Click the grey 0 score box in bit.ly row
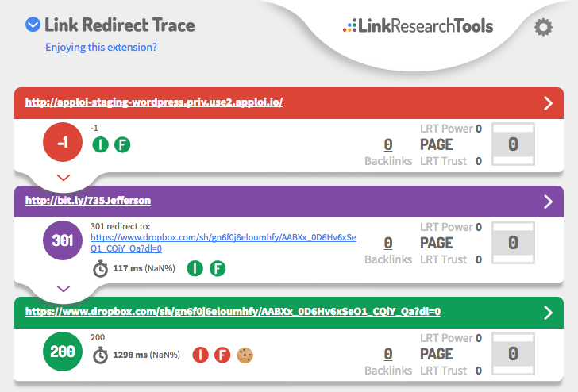The width and height of the screenshot is (578, 392). 513,243
